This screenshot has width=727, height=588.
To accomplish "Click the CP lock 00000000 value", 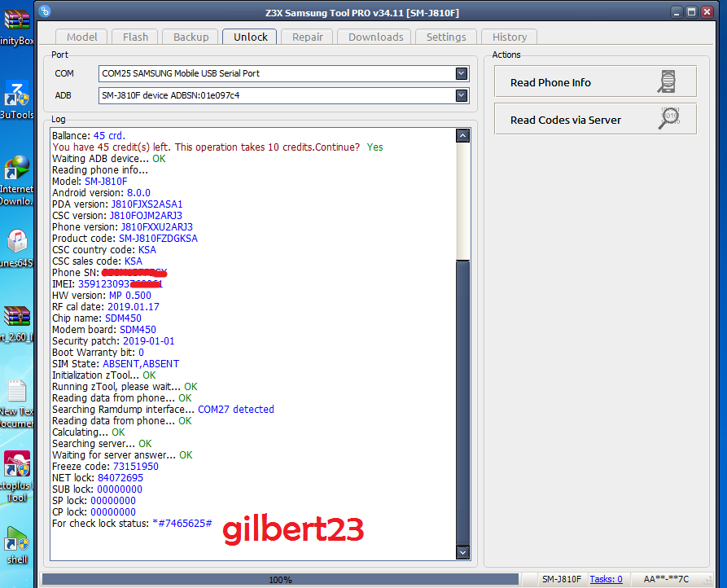I will tap(113, 512).
